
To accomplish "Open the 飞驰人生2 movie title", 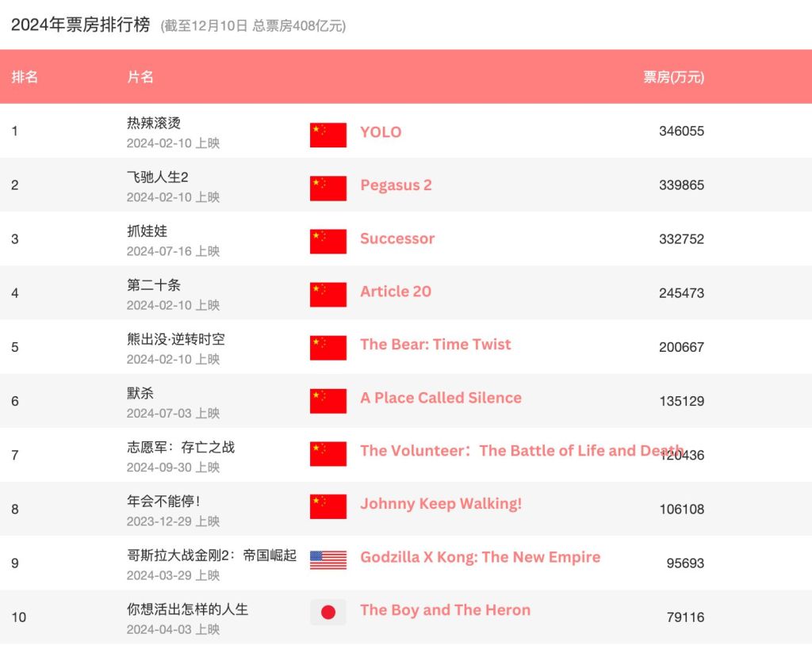I will pyautogui.click(x=157, y=177).
